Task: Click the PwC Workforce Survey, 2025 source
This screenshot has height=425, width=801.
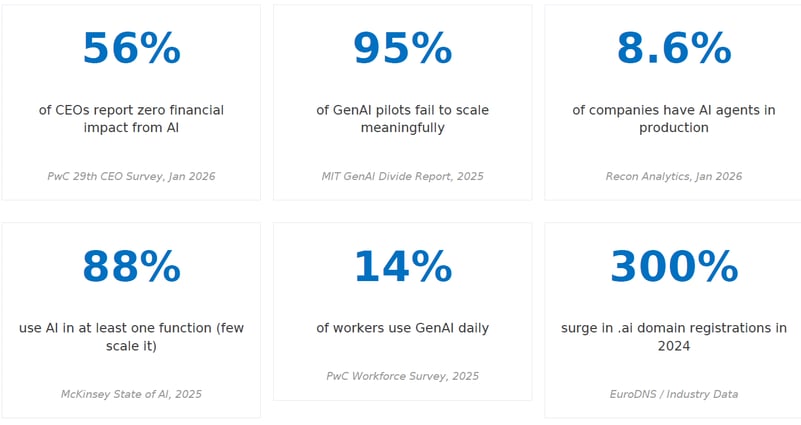Action: [x=402, y=376]
